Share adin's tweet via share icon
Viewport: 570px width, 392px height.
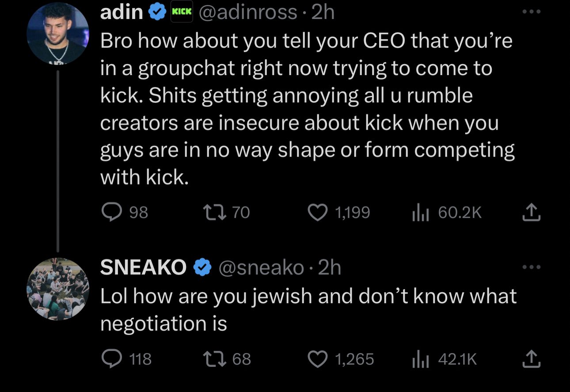531,213
